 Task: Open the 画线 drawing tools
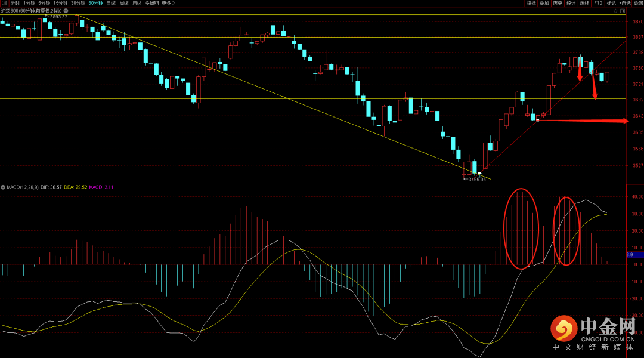584,3
